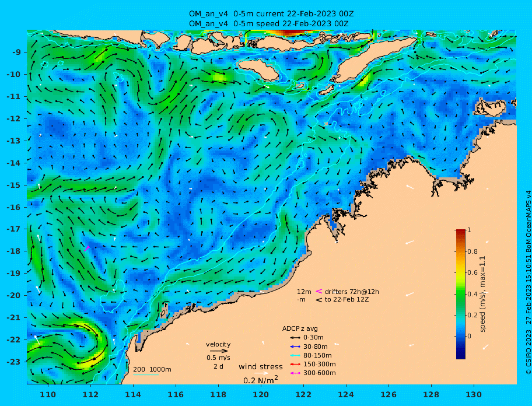Click the '0-5m current 22-Feb-2023 00Z' title line

click(271, 14)
